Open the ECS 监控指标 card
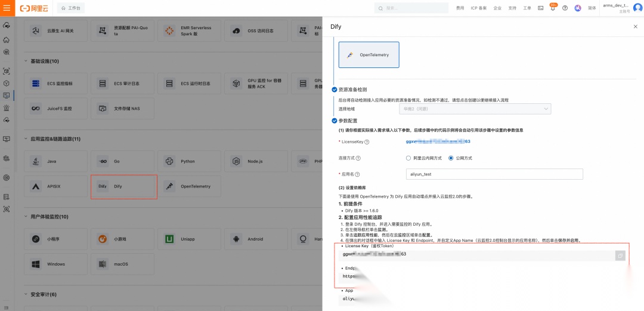 click(x=55, y=84)
